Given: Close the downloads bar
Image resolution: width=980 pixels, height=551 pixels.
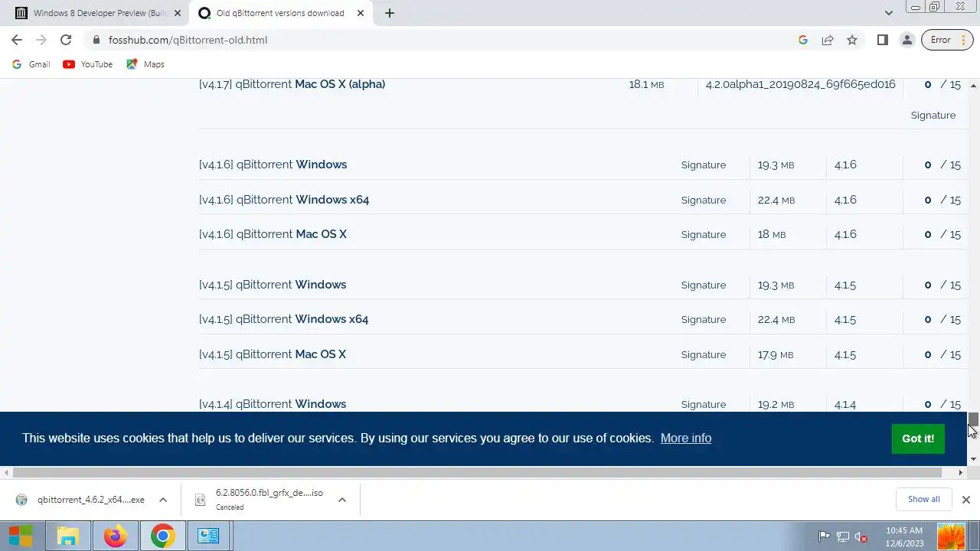Looking at the screenshot, I should point(965,500).
